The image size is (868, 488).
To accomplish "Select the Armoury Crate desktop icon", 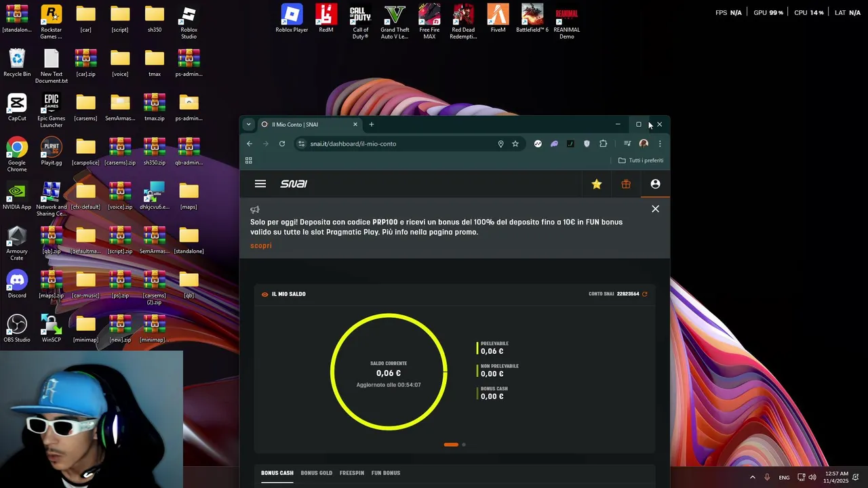I will click(x=17, y=243).
